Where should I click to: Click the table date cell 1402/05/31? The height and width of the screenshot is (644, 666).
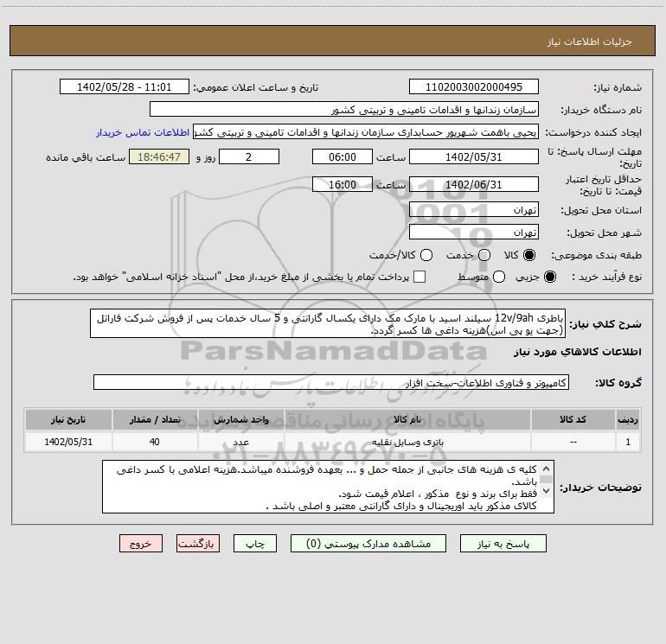click(x=68, y=442)
